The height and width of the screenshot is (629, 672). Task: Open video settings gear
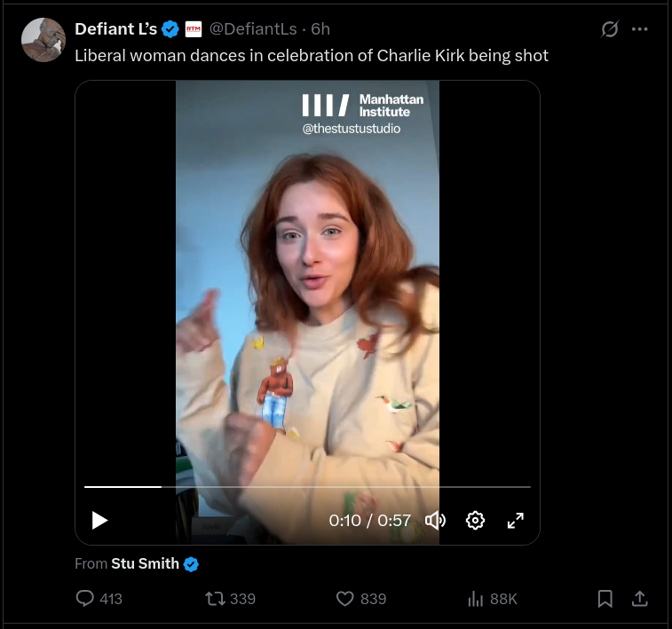(475, 521)
